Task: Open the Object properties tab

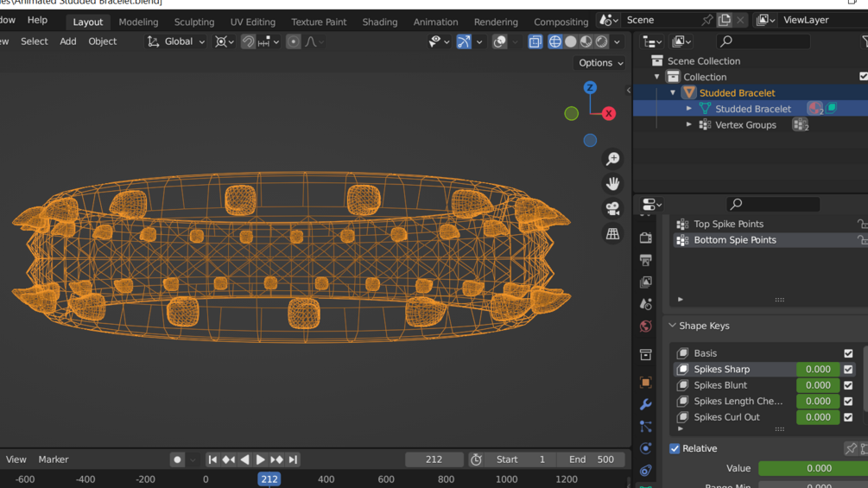Action: 645,383
